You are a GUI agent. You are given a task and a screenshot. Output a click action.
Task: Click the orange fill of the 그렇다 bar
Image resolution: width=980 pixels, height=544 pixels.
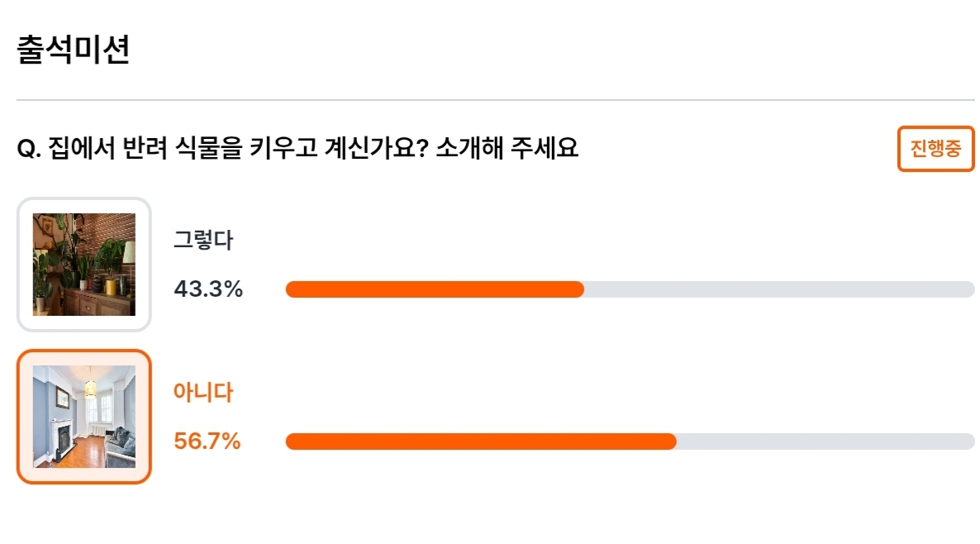(435, 289)
